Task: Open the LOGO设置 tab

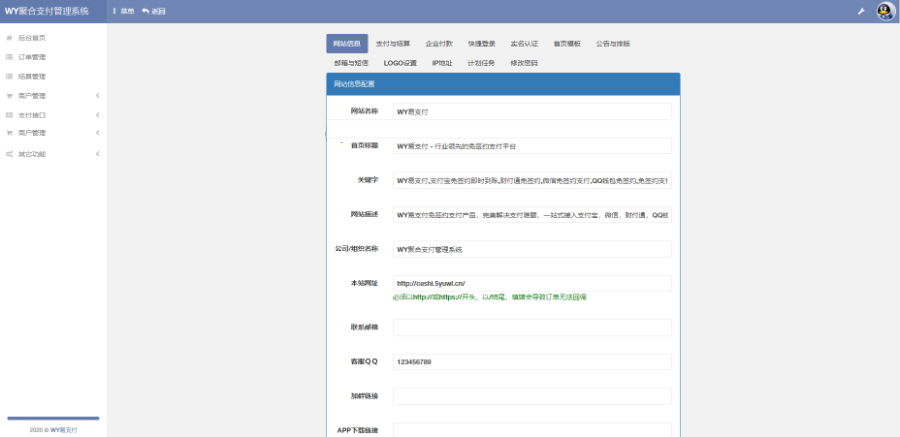Action: pyautogui.click(x=400, y=63)
